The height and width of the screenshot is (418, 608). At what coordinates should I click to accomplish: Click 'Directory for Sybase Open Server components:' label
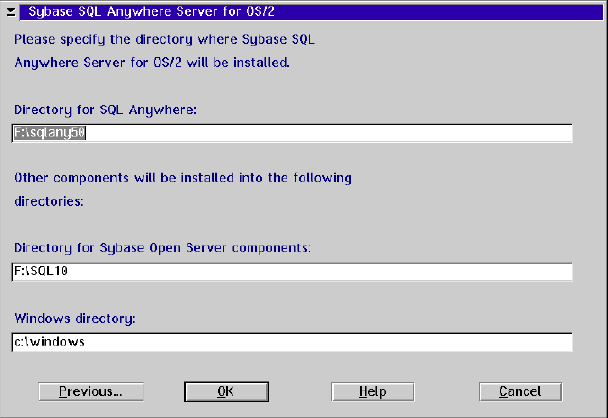(162, 248)
